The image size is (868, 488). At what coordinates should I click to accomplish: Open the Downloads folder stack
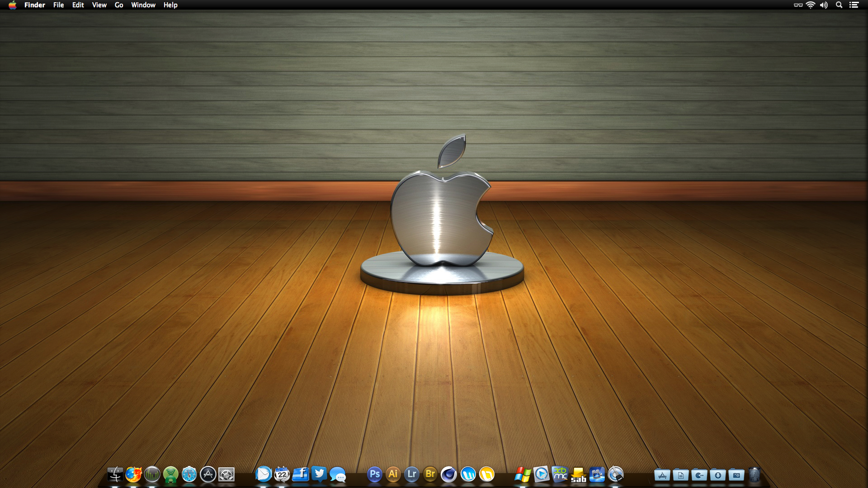pyautogui.click(x=718, y=475)
